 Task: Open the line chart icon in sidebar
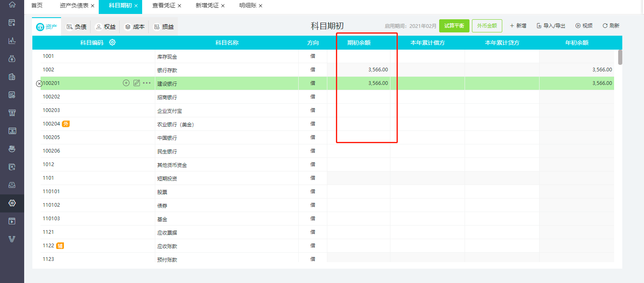[x=12, y=41]
